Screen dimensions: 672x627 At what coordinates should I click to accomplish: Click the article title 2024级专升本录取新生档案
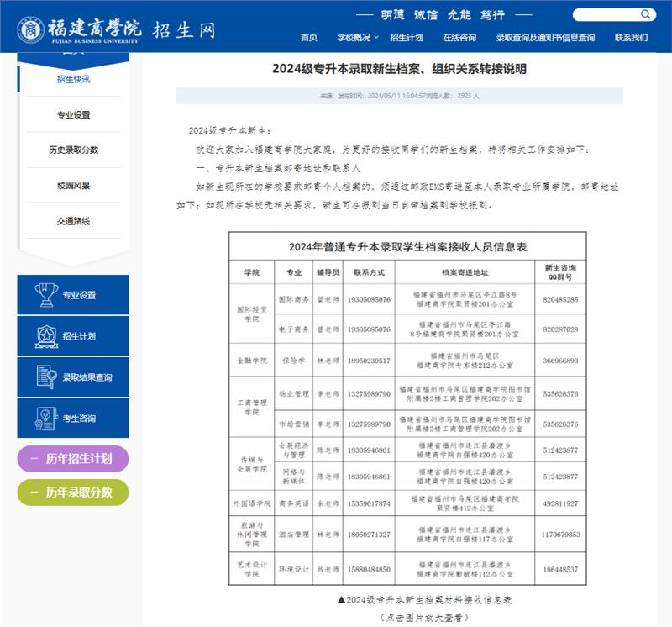point(399,69)
